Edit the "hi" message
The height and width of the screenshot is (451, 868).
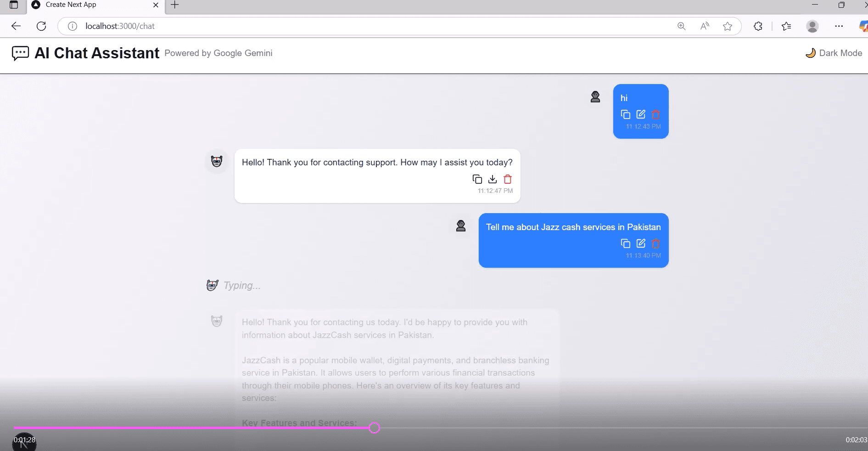[641, 115]
